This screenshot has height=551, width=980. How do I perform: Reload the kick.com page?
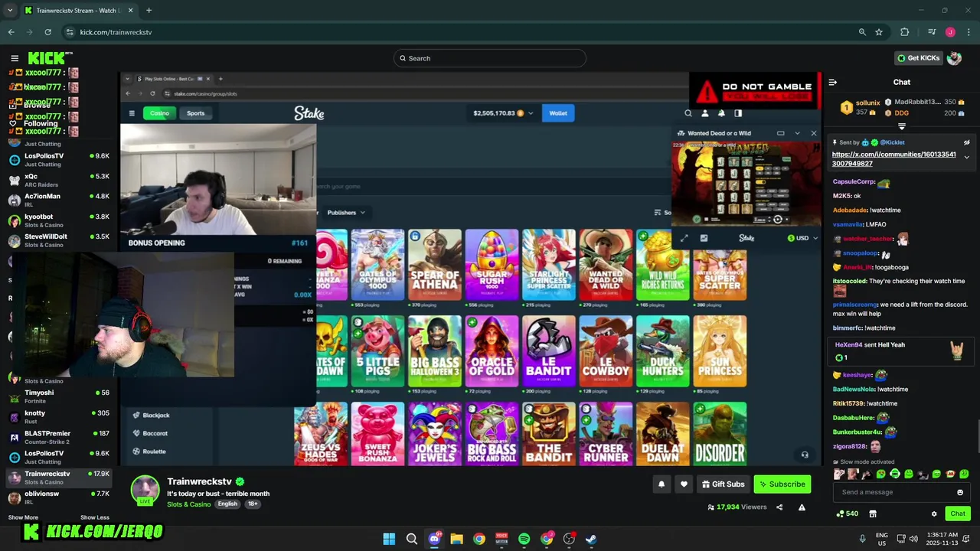pos(47,32)
